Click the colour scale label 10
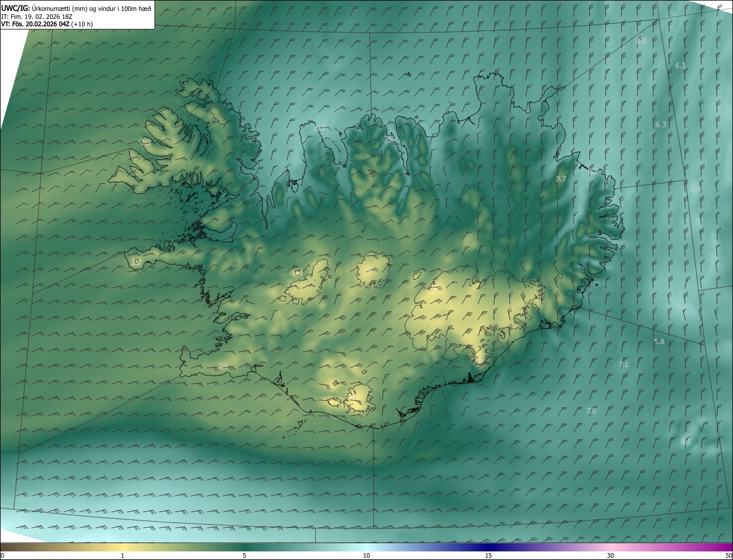 366,555
